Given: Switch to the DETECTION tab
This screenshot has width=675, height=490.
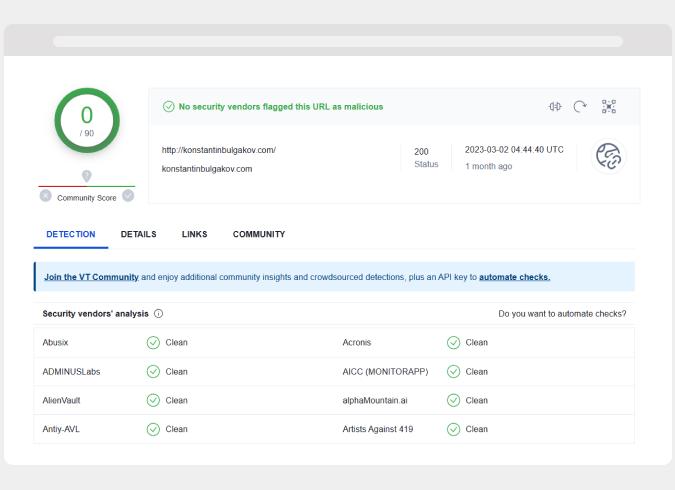Looking at the screenshot, I should (x=71, y=234).
